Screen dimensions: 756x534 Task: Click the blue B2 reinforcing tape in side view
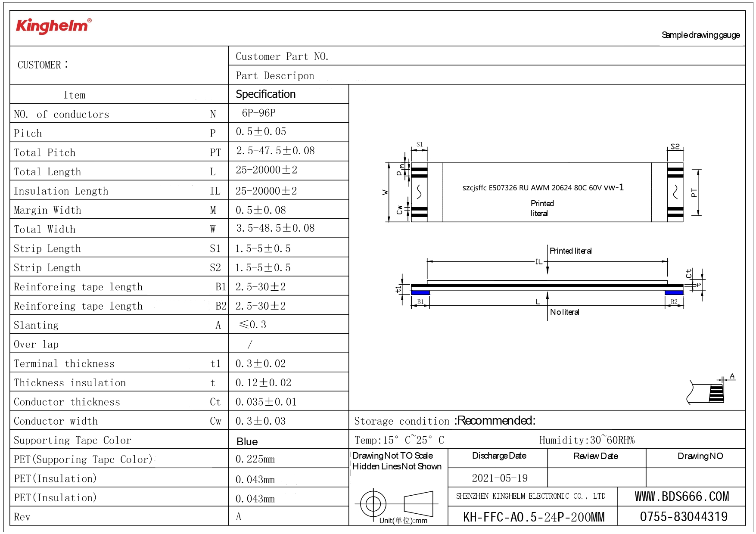pos(674,293)
